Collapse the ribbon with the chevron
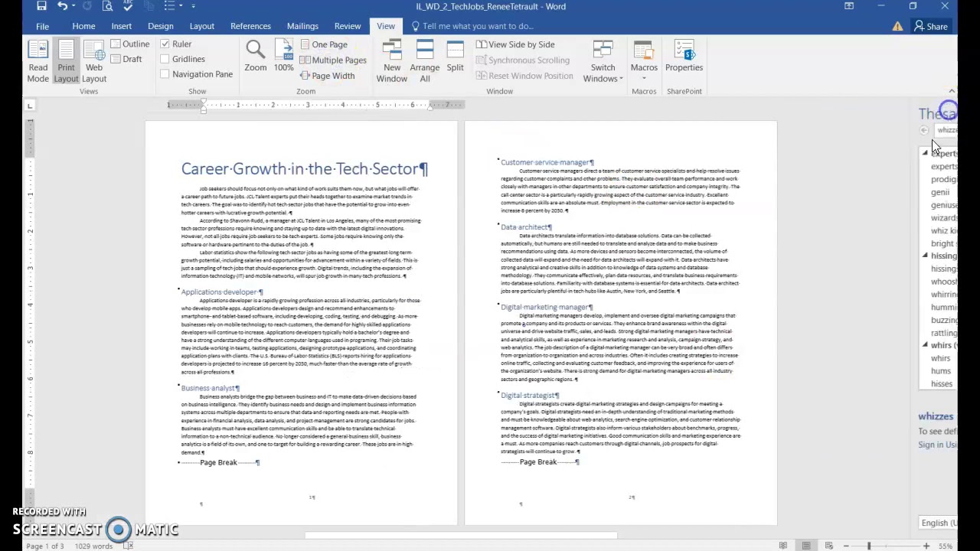Image resolution: width=980 pixels, height=551 pixels. tap(952, 91)
